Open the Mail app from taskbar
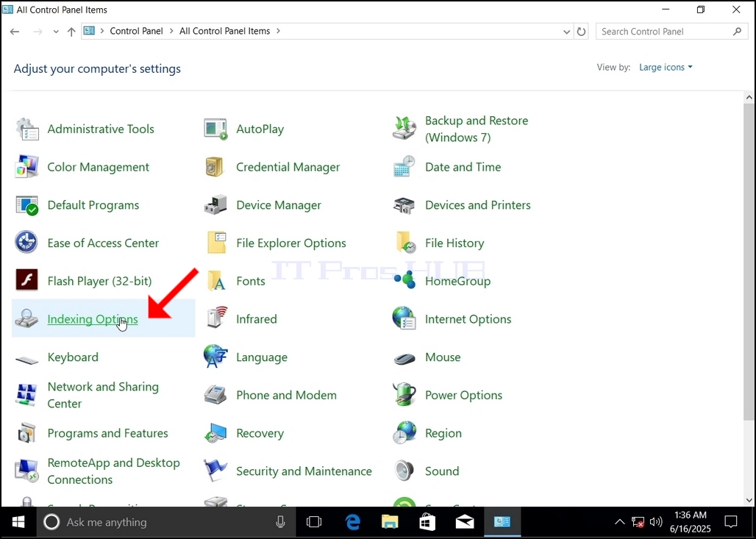756x539 pixels. [x=465, y=522]
